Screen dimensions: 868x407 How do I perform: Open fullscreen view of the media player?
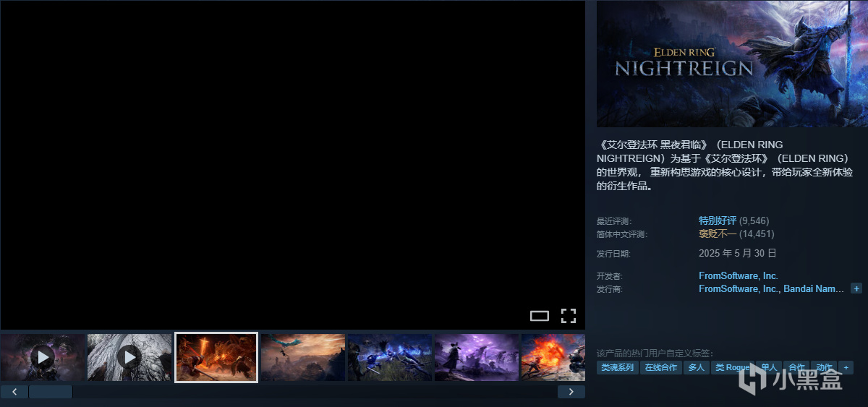[x=569, y=315]
